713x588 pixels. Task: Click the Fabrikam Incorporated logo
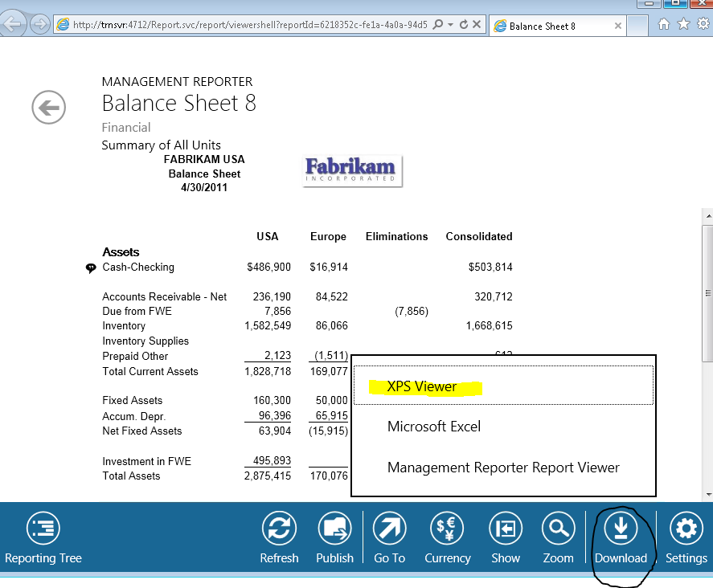click(353, 171)
